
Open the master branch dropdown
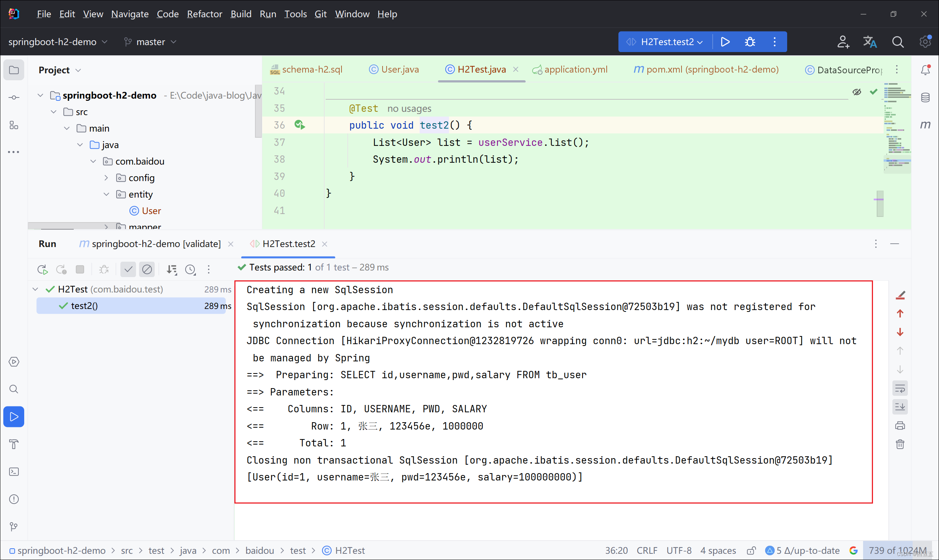150,42
